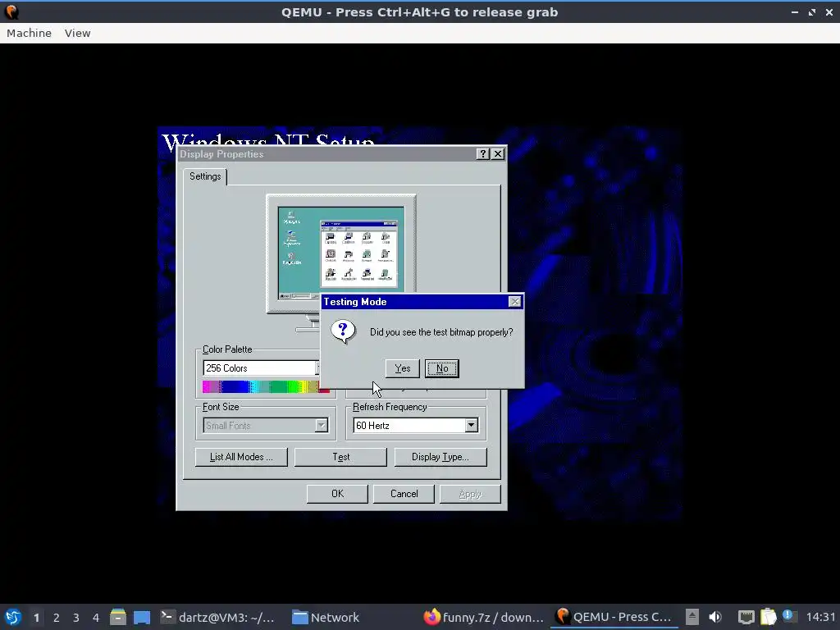Viewport: 840px width, 630px height.
Task: Open the QEMU Machine menu
Action: 29,33
